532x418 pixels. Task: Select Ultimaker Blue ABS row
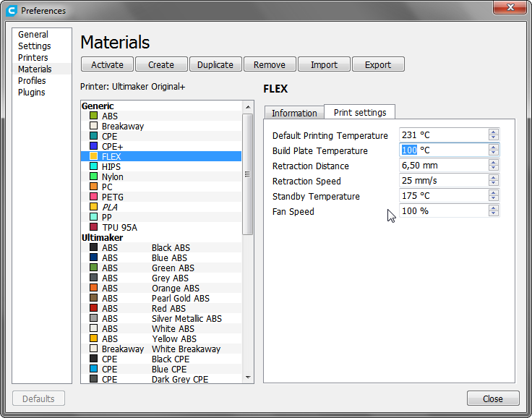tap(161, 257)
